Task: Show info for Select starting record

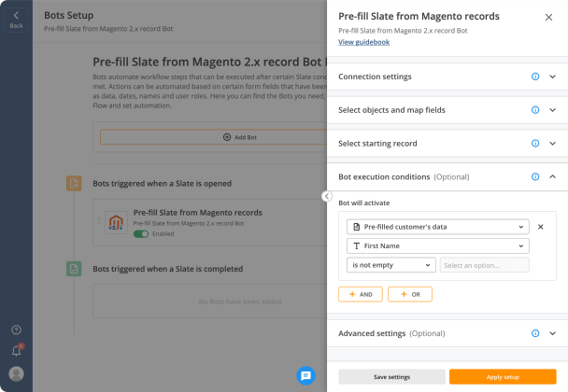Action: [x=535, y=144]
